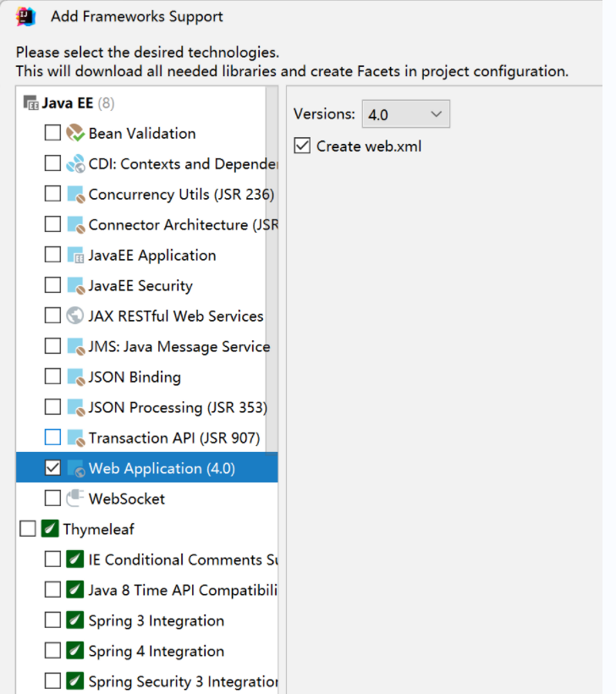Click the IE Conditional Comments leaf icon
Viewport: 616px width, 694px height.
(75, 559)
